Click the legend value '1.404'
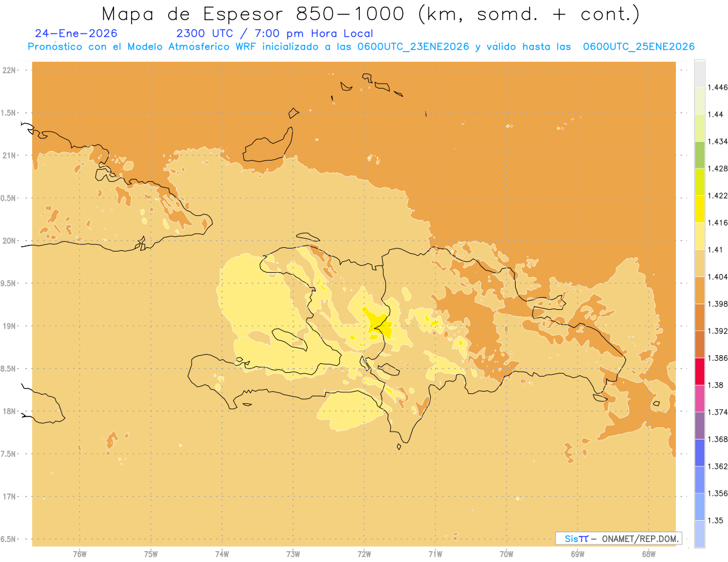The width and height of the screenshot is (728, 562). [x=718, y=276]
